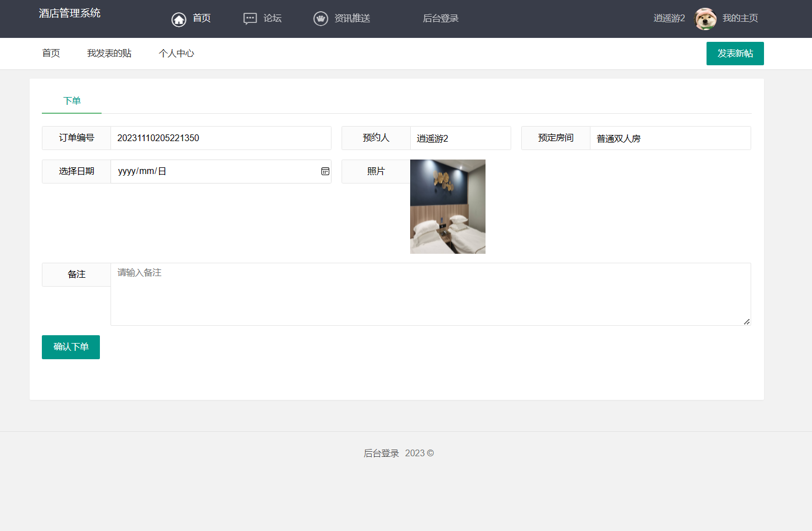Click the textarea resize handle in remarks box
Viewport: 812px width, 531px height.
point(747,321)
